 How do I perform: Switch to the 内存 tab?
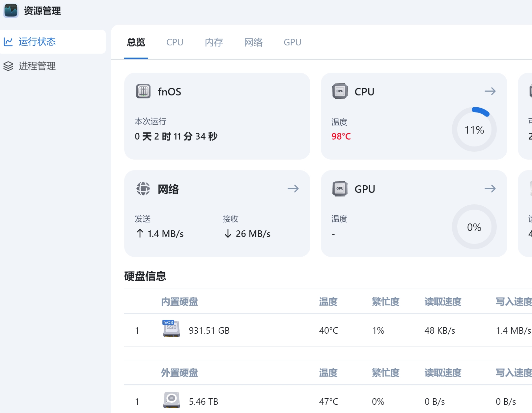(x=214, y=42)
